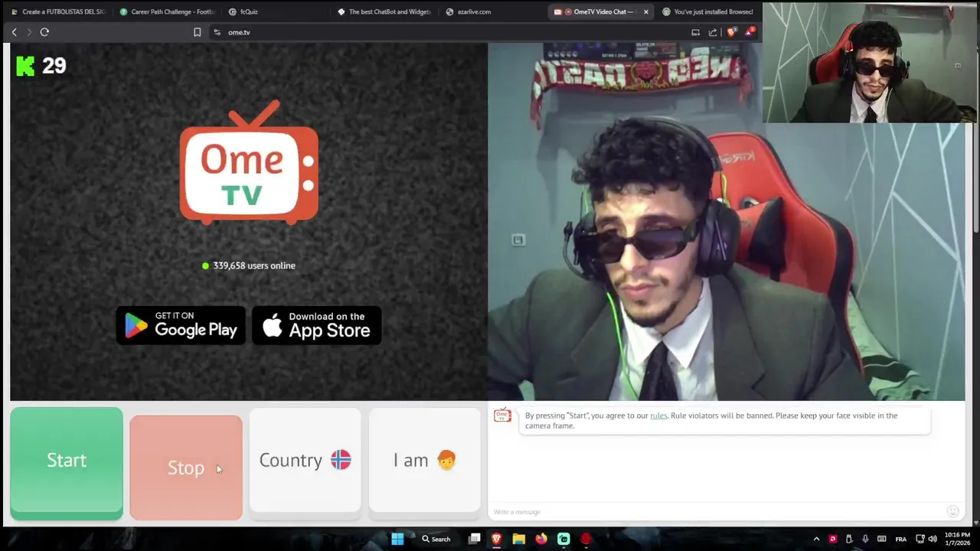Viewport: 980px width, 551px height.
Task: Click the share page icon
Action: click(x=713, y=32)
